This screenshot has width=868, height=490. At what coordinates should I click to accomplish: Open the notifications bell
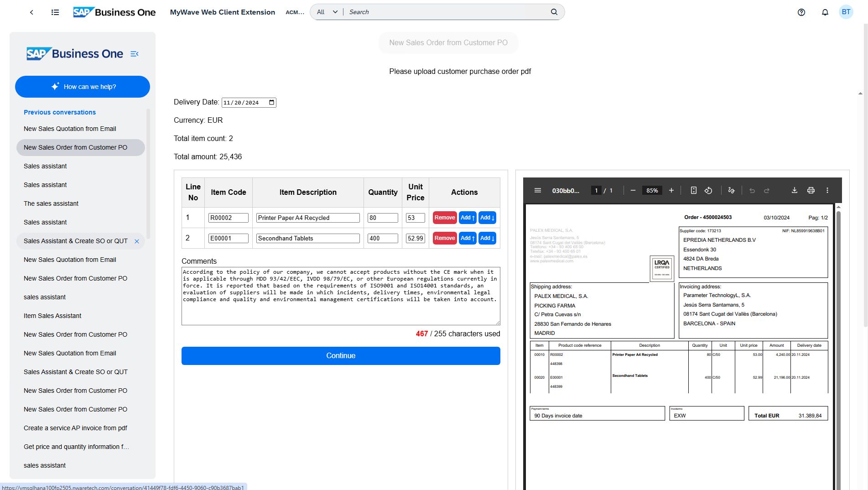[825, 12]
